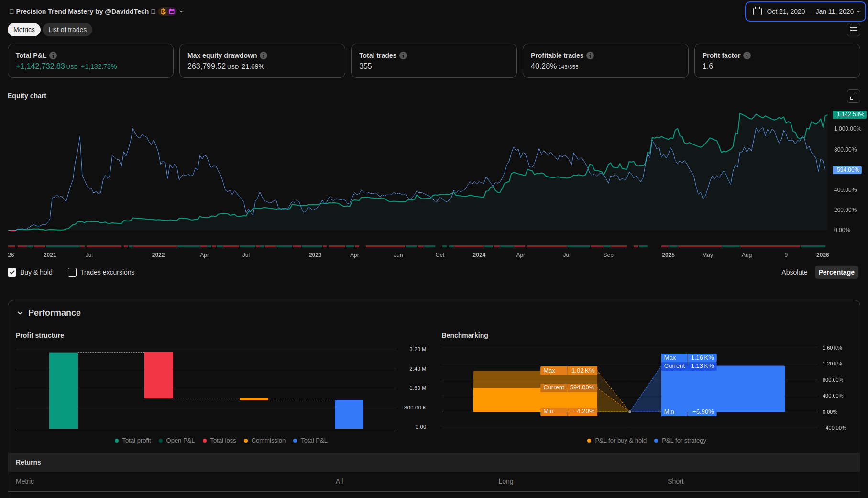This screenshot has width=868, height=498.
Task: Enable the Trades excursions checkbox
Action: (x=72, y=272)
